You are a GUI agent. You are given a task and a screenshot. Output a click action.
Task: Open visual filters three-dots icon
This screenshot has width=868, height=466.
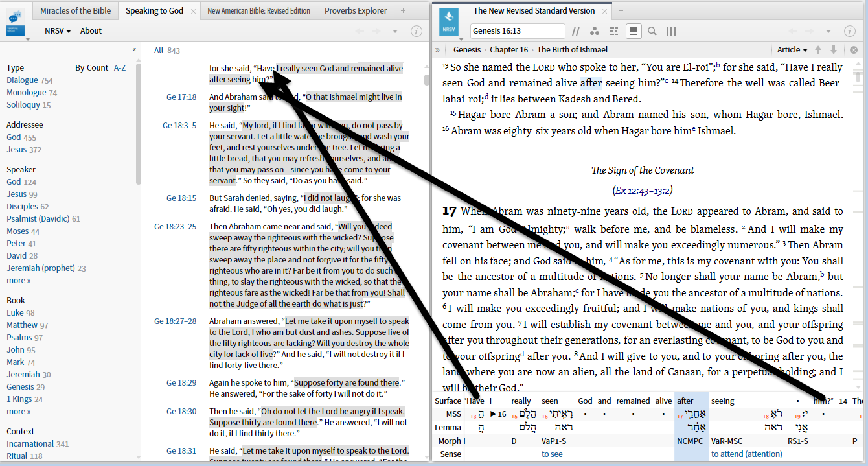coord(595,31)
